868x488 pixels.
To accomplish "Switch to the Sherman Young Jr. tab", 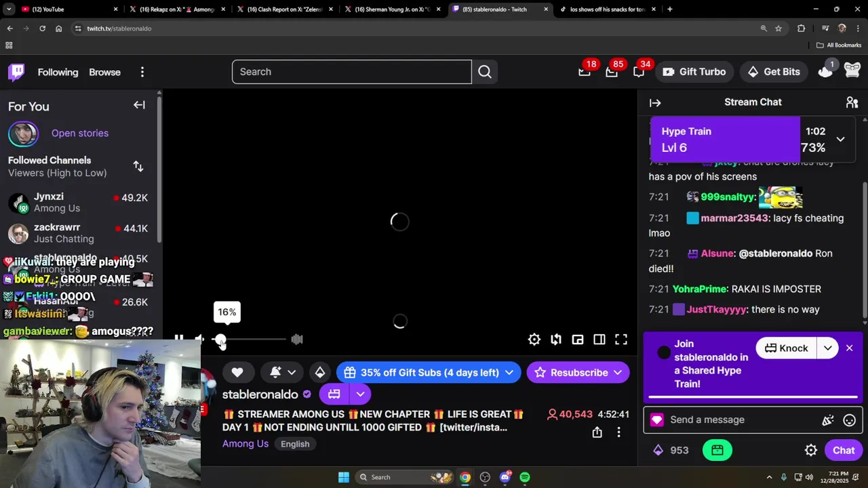I will tap(393, 9).
